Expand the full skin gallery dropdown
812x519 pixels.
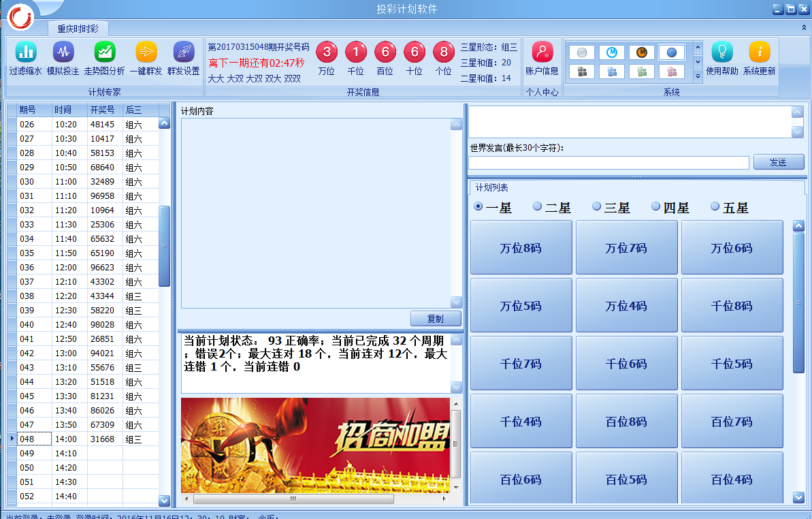coord(698,76)
